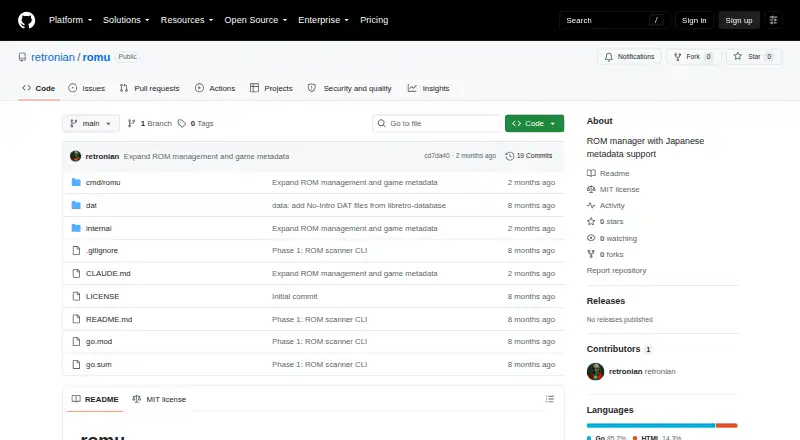Click the MIT license scale icon in About
800x440 pixels.
pyautogui.click(x=591, y=189)
